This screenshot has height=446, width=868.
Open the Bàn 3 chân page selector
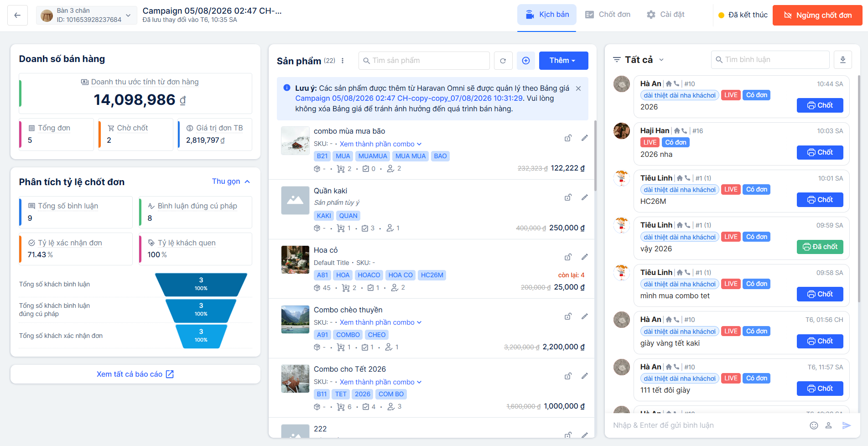(x=86, y=15)
